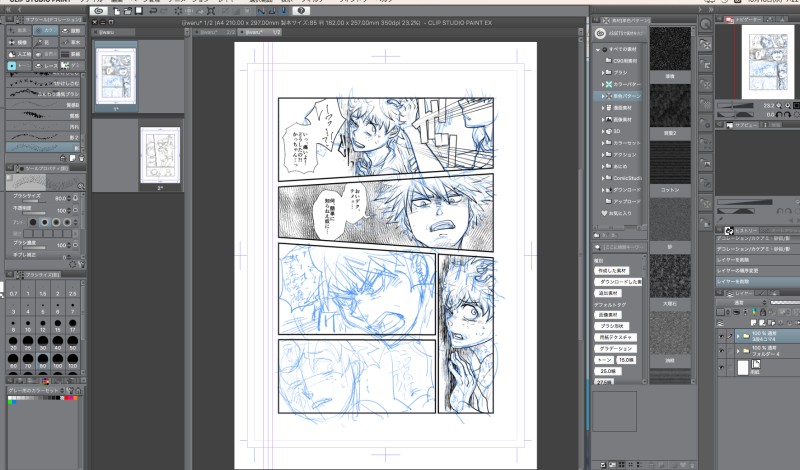Select the first anti-aliasing option (none)
The image size is (800, 470).
click(33, 222)
